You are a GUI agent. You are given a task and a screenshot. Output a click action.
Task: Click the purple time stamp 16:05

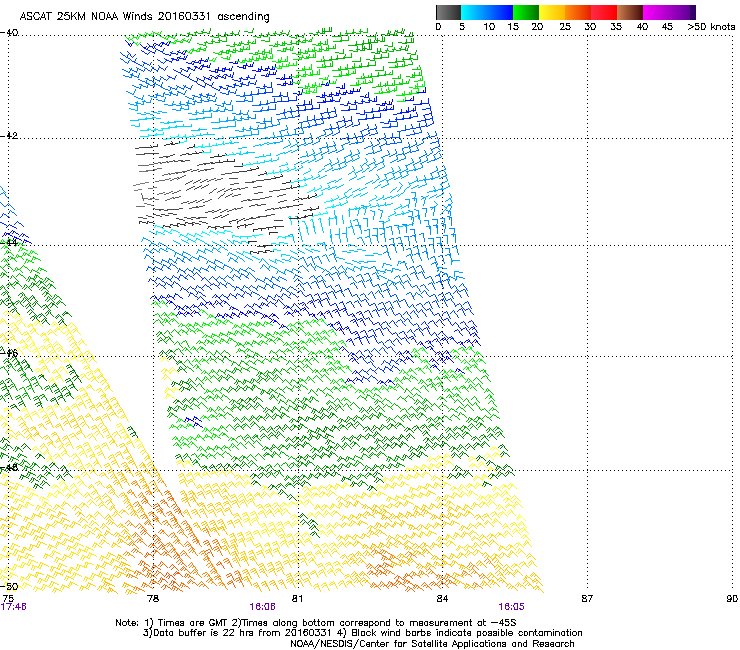(x=511, y=607)
